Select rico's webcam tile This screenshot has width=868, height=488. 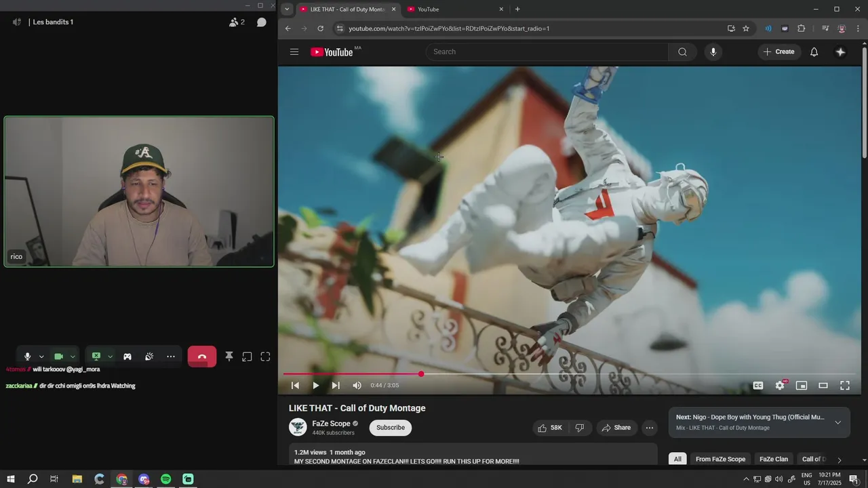click(x=139, y=191)
